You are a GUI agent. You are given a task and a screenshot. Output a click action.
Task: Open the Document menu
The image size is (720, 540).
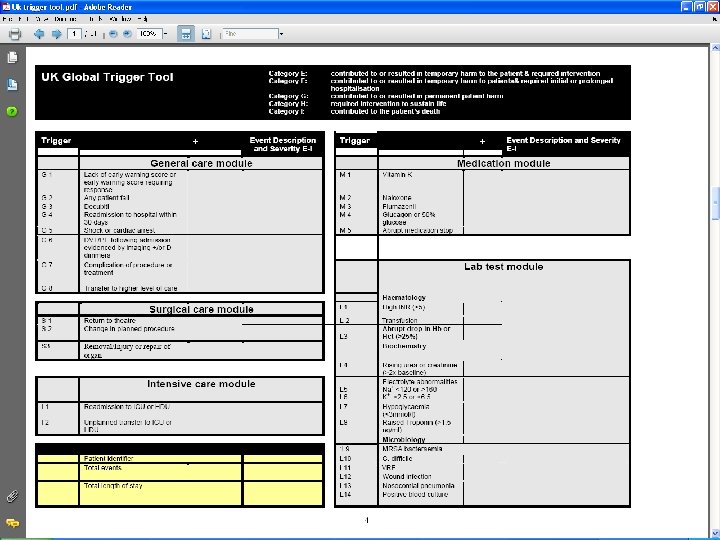pos(66,19)
